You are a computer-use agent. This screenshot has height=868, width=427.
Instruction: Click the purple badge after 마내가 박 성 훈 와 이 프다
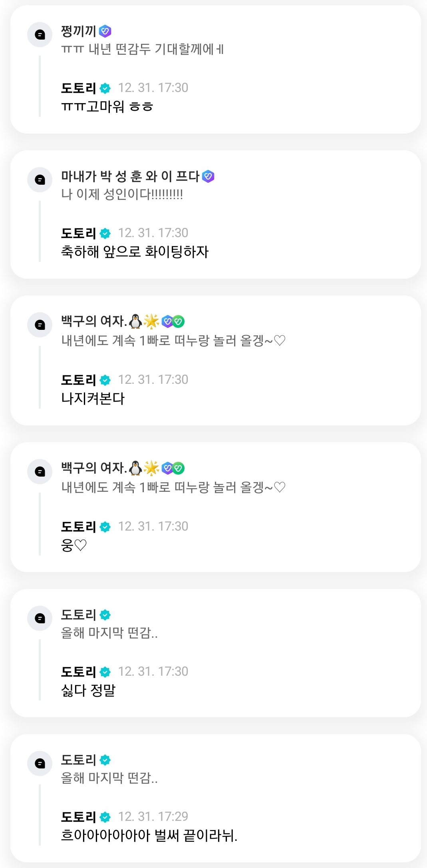[208, 176]
